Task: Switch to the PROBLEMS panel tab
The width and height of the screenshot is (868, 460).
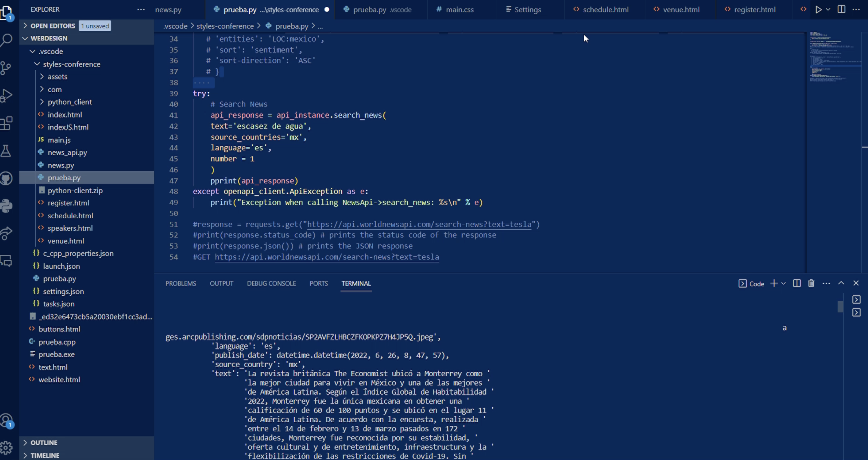Action: point(181,284)
